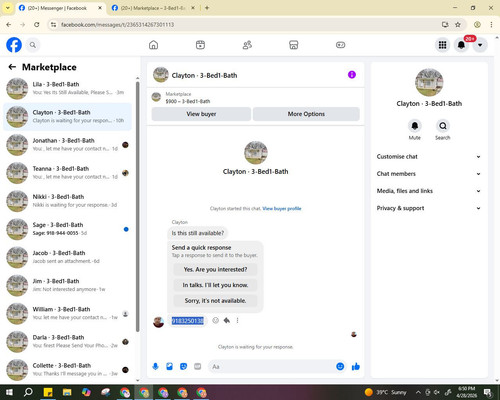This screenshot has width=500, height=400.
Task: Open the Facebook search magnifier icon
Action: tap(33, 45)
